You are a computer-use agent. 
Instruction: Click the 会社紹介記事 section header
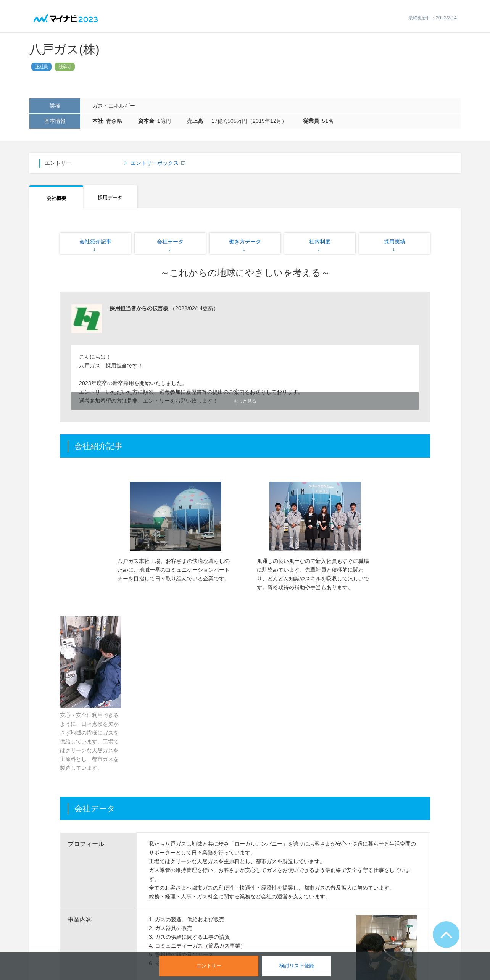(245, 446)
